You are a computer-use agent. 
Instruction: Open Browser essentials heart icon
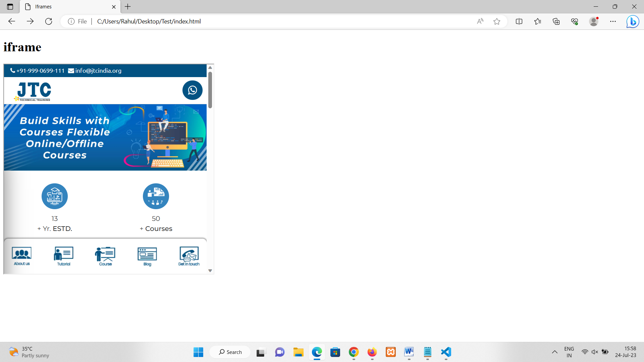click(x=575, y=21)
